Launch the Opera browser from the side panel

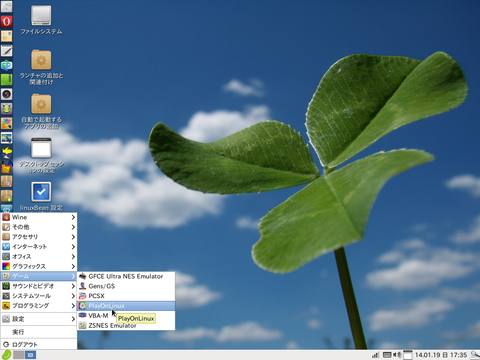click(6, 21)
